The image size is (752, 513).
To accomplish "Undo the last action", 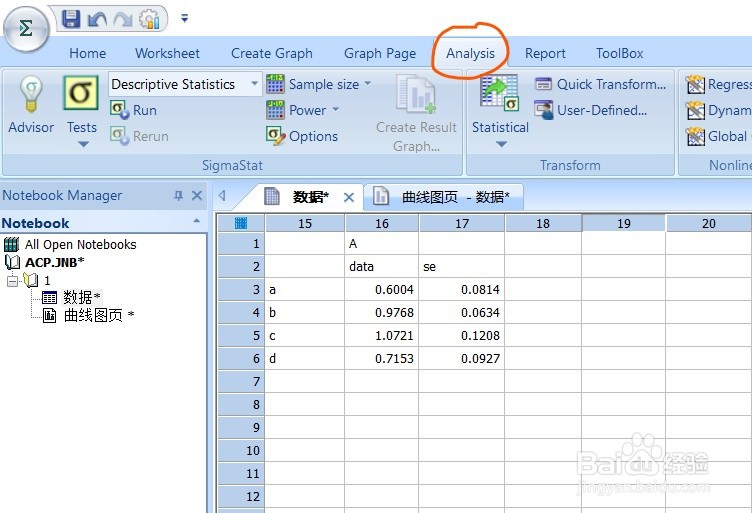I will (x=97, y=20).
